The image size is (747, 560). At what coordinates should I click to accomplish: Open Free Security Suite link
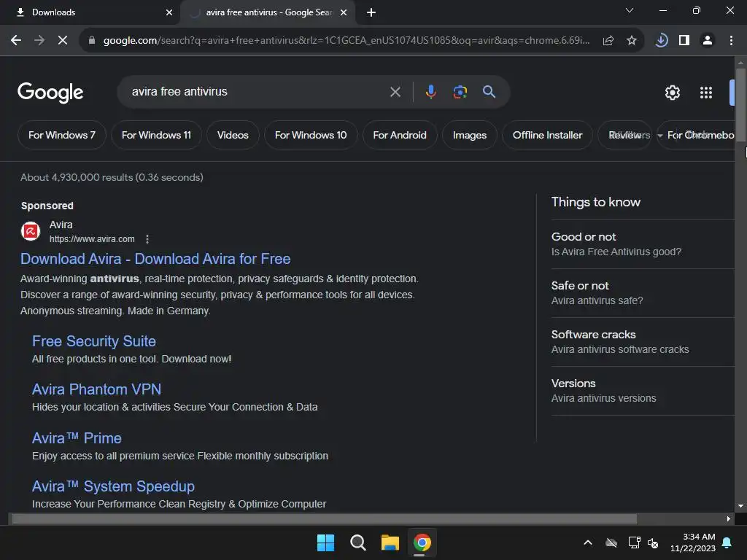coord(94,341)
